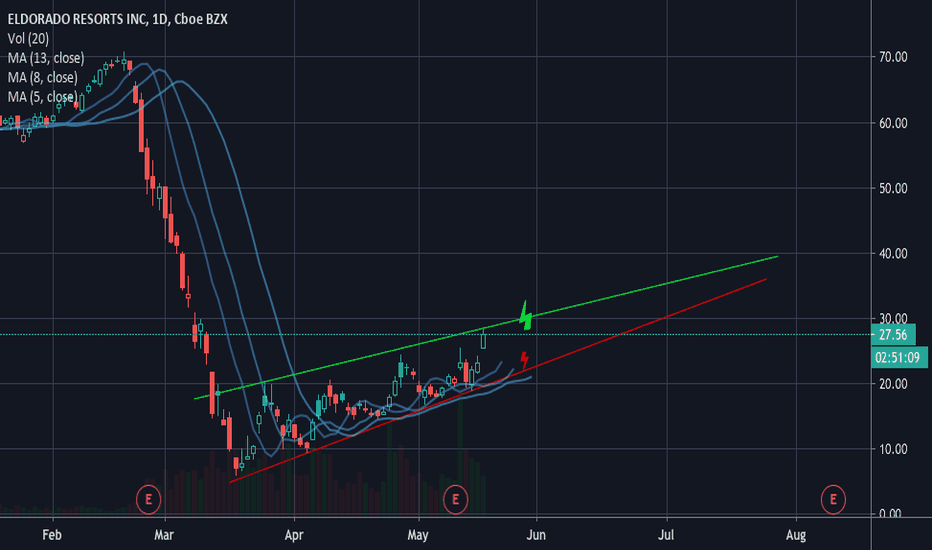
Task: Select the MA (13, close) indicator label
Action: (46, 58)
